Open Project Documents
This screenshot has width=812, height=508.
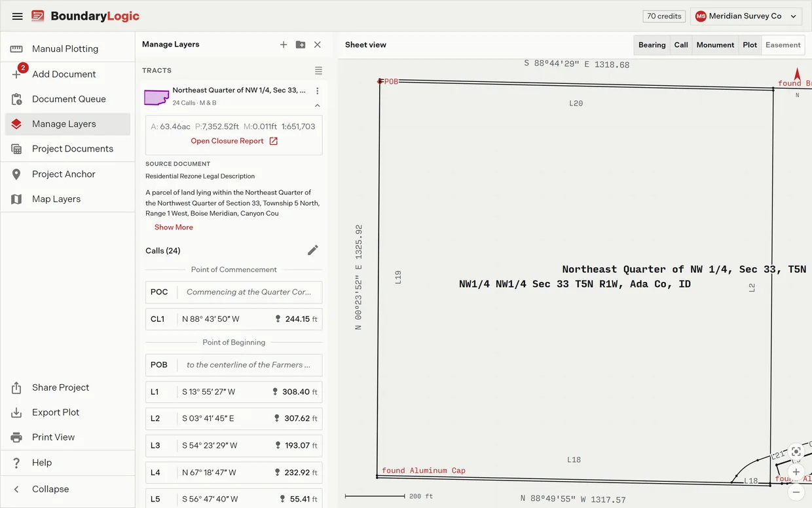point(67,149)
